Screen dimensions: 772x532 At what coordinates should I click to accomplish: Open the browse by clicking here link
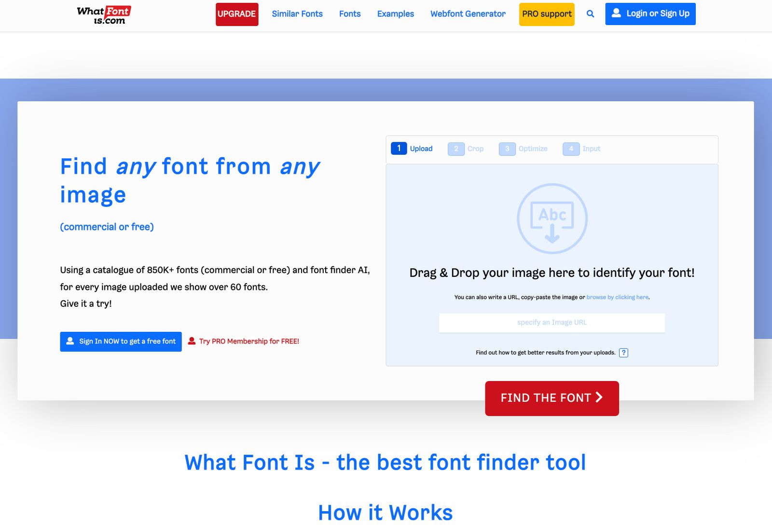tap(617, 297)
